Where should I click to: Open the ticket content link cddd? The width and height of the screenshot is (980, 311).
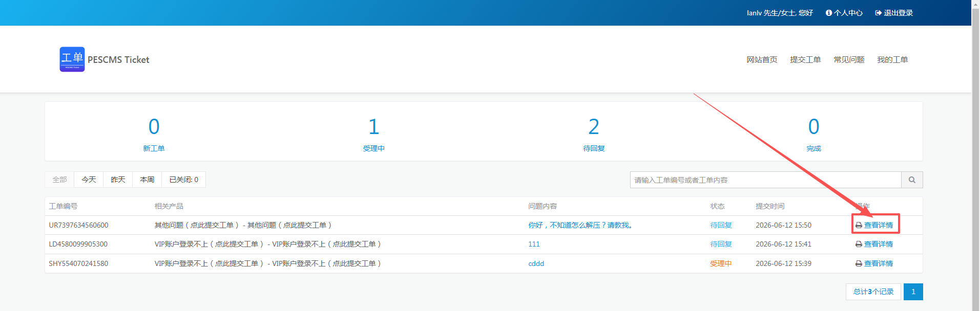(x=536, y=263)
